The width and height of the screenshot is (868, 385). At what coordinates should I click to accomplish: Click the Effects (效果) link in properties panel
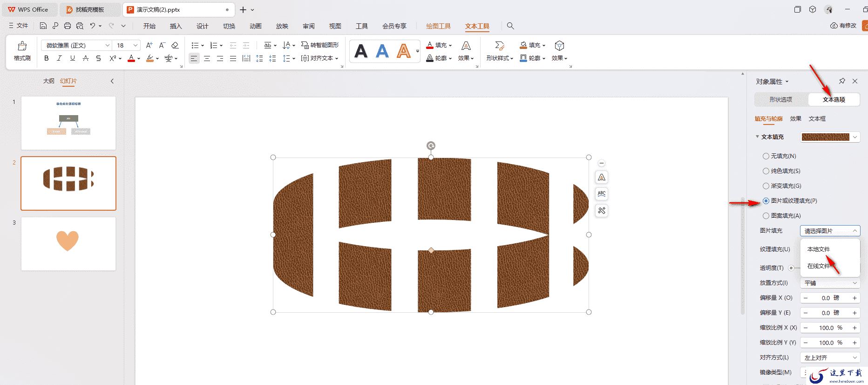coord(795,119)
